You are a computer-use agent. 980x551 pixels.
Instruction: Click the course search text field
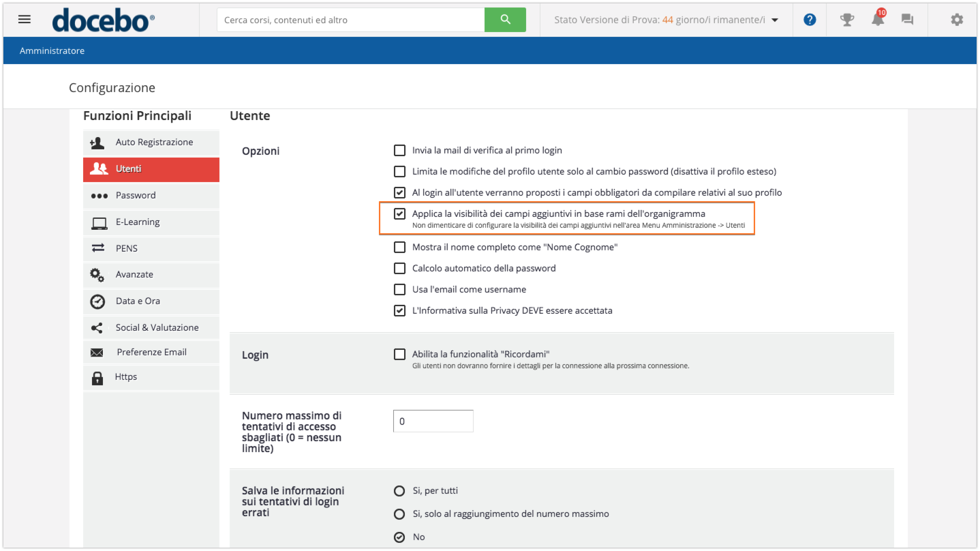[x=350, y=20]
